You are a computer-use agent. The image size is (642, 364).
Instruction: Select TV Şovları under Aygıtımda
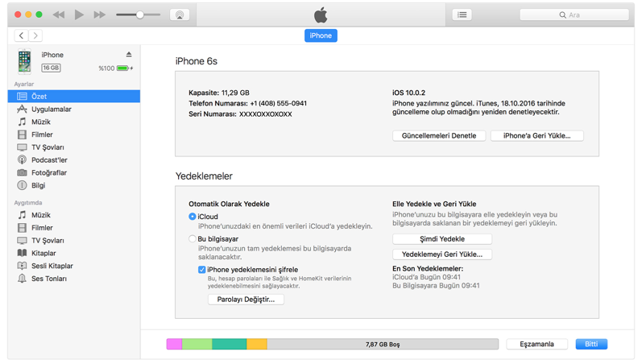[73, 240]
